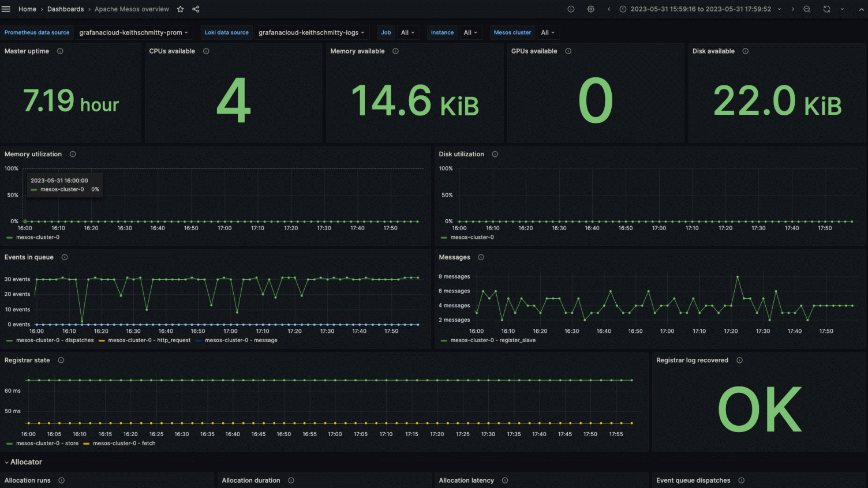868x488 pixels.
Task: Open the dashboard settings gear
Action: coord(590,9)
